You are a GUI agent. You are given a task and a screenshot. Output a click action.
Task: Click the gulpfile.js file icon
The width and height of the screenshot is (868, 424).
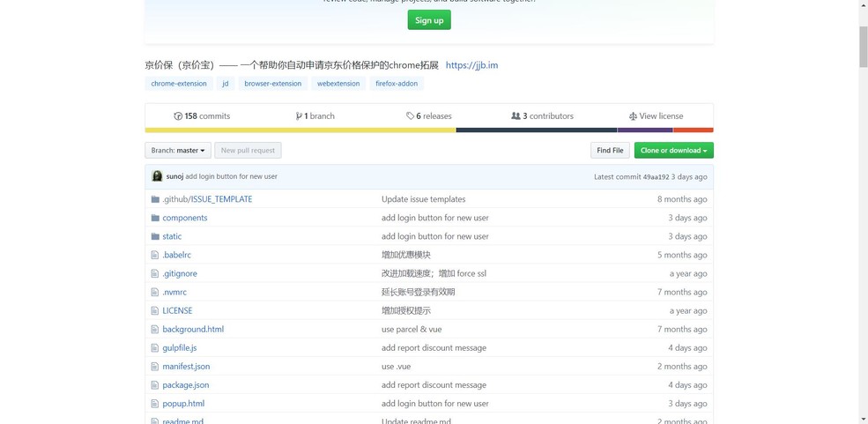(155, 347)
